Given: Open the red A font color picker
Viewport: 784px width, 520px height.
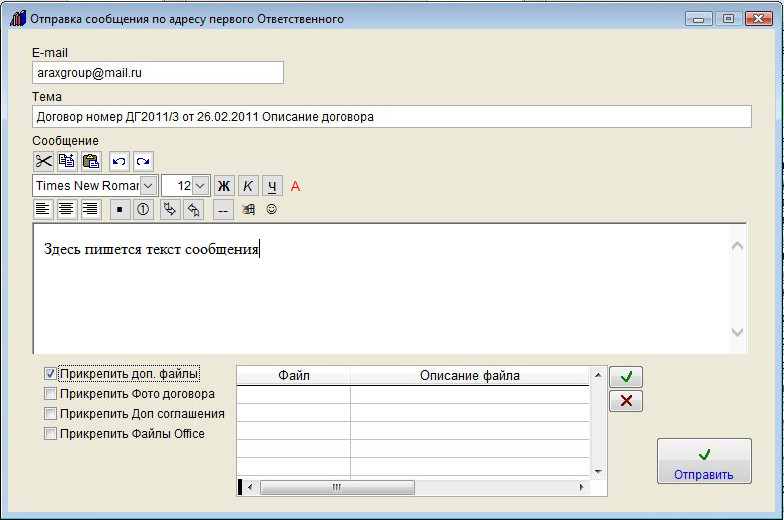Looking at the screenshot, I should [296, 186].
